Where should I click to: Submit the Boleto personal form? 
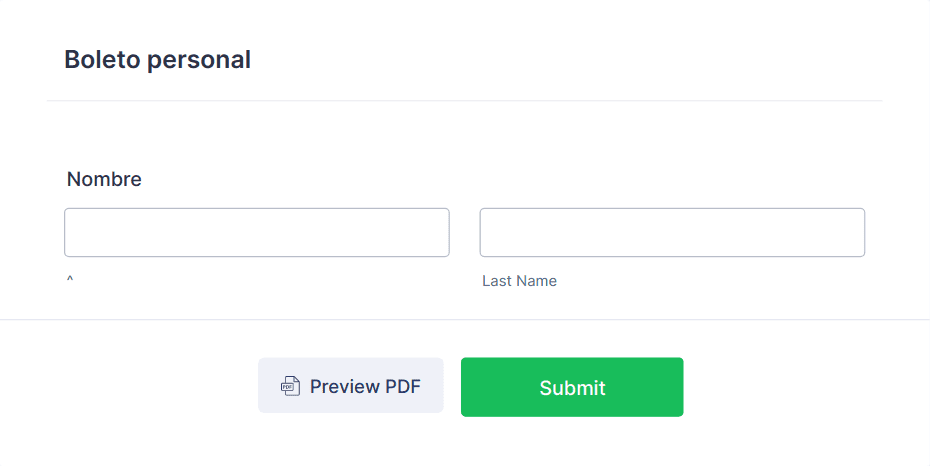pos(571,387)
